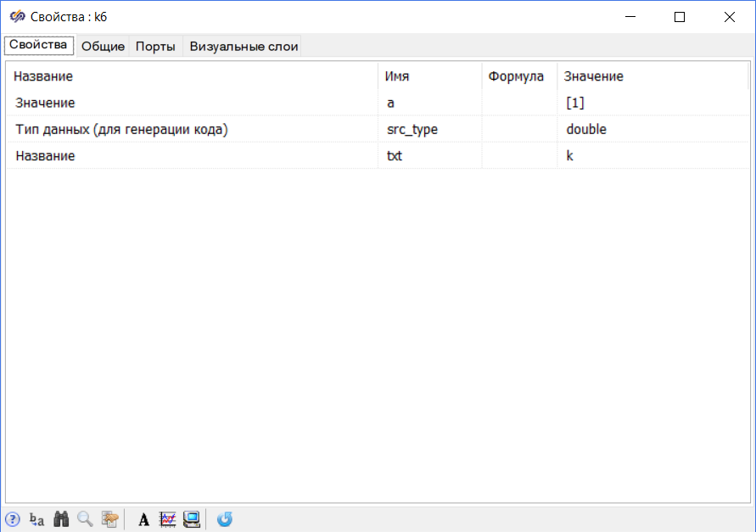This screenshot has height=532, width=756.
Task: Click the Формула column header
Action: (x=516, y=76)
